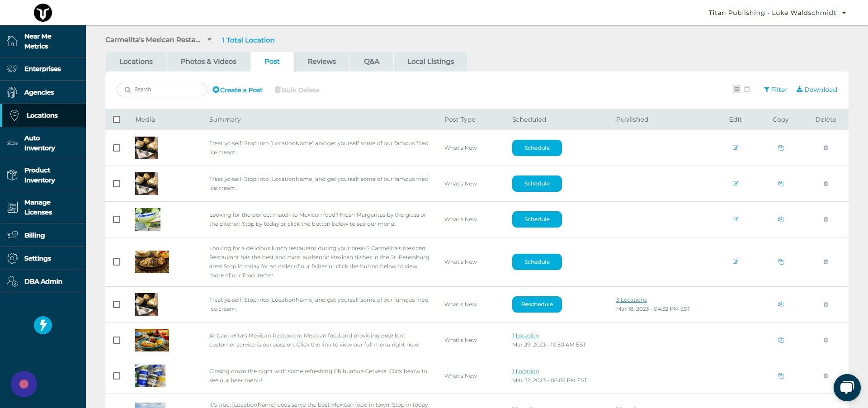Viewport: 868px width, 408px height.
Task: Open Auto Inventory sidebar item
Action: pos(43,143)
